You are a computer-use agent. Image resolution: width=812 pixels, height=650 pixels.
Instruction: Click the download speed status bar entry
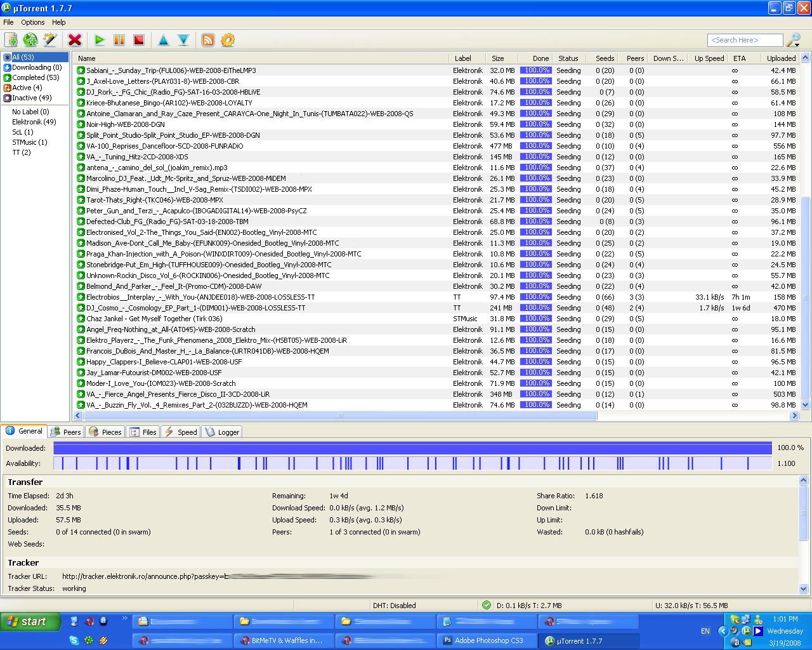click(529, 606)
